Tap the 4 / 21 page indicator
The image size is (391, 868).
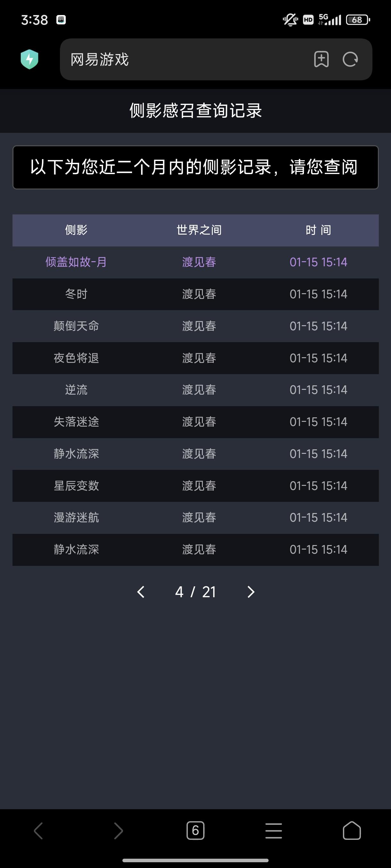point(195,592)
